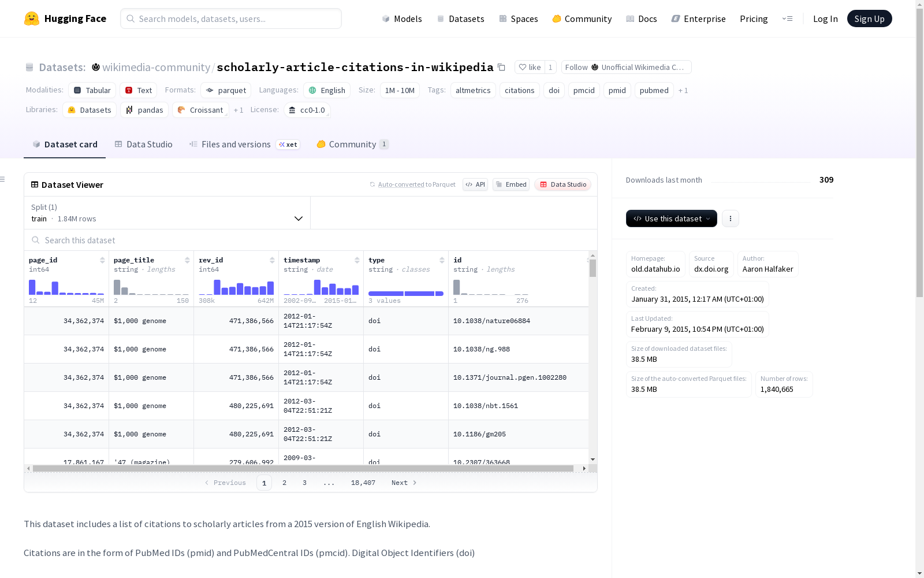Open the navigation more-options menu icon
Screen dimensions: 924x578
(x=787, y=18)
